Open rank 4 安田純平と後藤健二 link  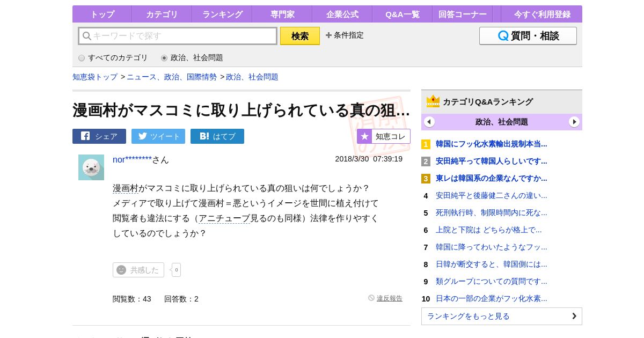click(492, 195)
